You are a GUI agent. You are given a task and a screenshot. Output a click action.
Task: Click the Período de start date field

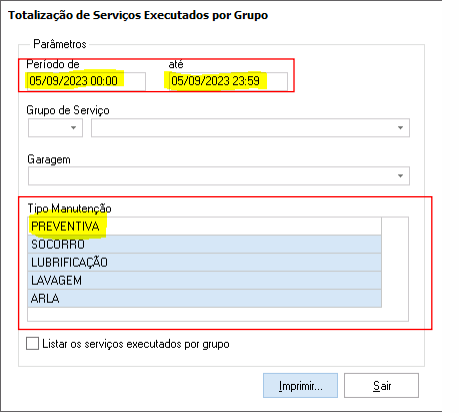coord(86,81)
